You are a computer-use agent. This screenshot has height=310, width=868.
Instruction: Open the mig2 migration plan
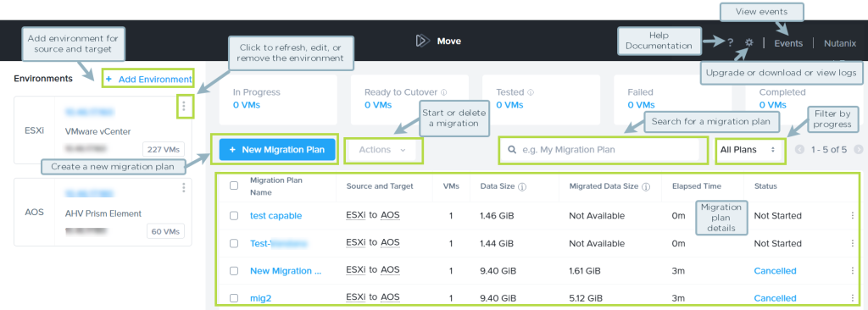click(261, 298)
